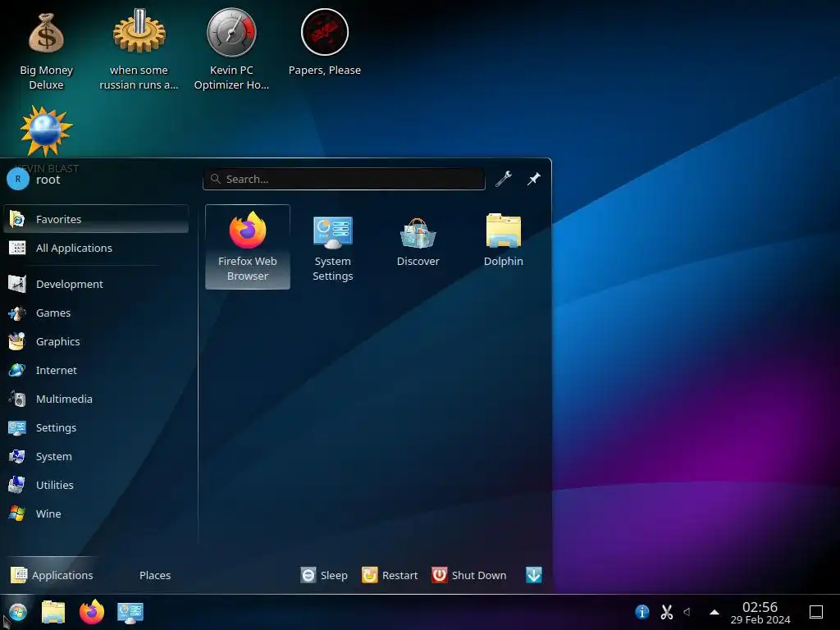Open the Wine category
Viewport: 840px width, 630px height.
pos(97,514)
